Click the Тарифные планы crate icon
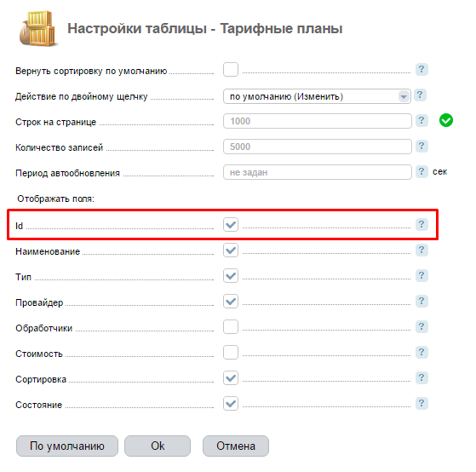The image size is (476, 472). point(38,29)
